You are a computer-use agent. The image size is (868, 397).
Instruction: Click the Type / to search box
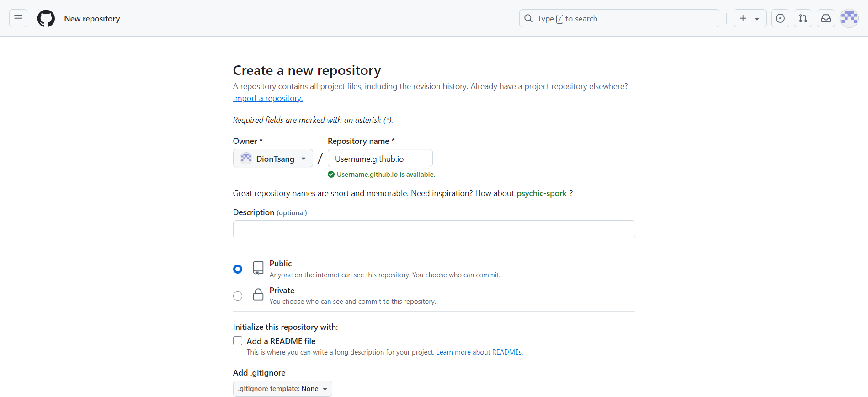(x=619, y=18)
